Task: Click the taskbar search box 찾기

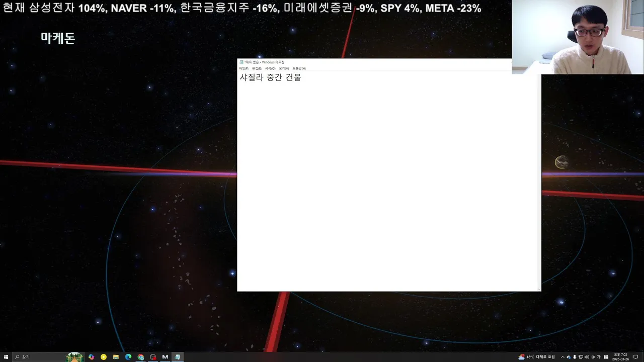Action: pos(48,357)
